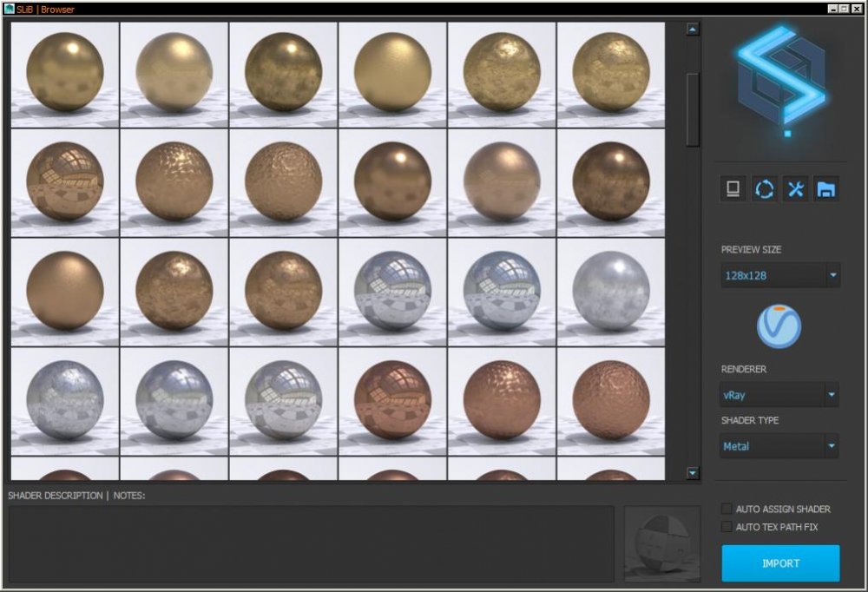The width and height of the screenshot is (868, 592).
Task: Click the circular refresh arrows icon
Action: (x=764, y=189)
